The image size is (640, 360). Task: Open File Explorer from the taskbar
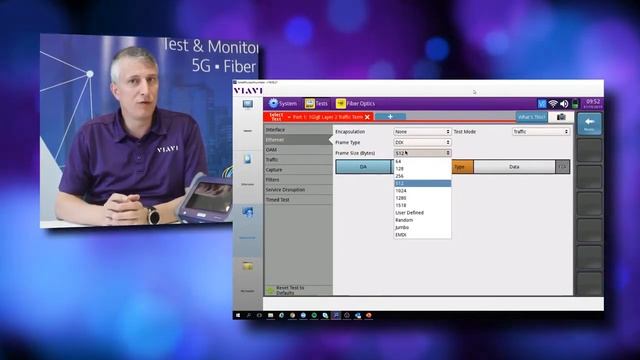point(270,316)
